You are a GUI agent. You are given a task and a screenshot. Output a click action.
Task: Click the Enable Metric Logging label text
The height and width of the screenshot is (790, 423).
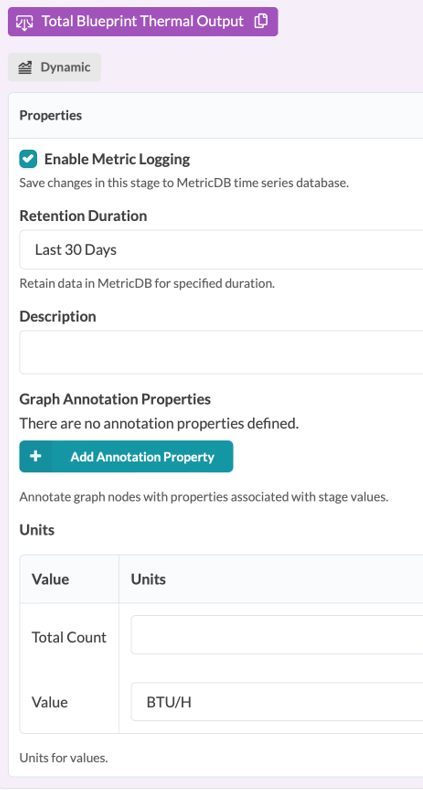117,159
